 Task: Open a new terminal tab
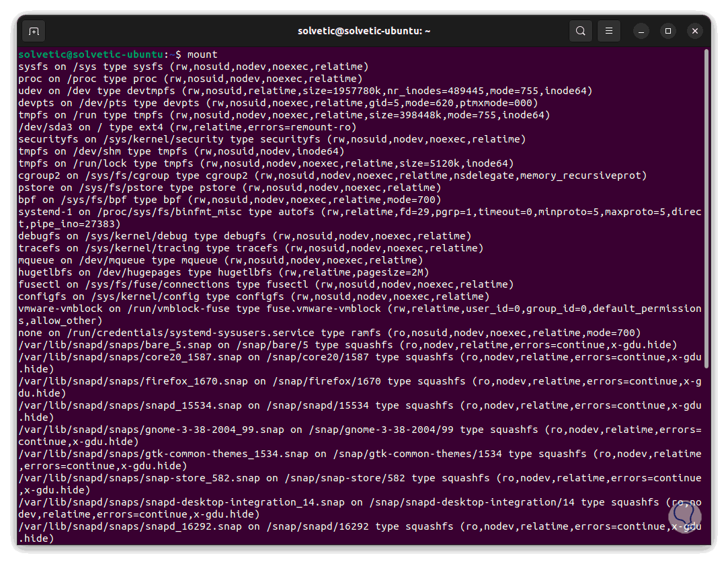coord(34,31)
